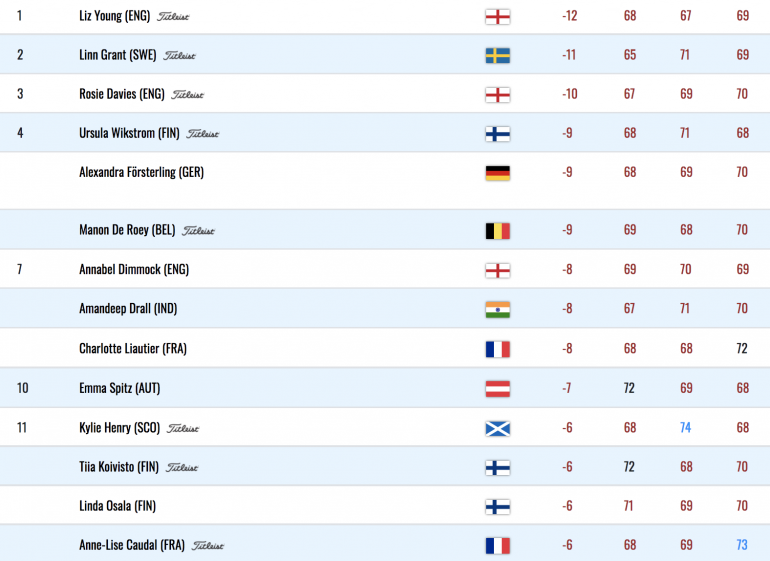This screenshot has height=561, width=770.
Task: Click Kylie Henry's blue round score 74
Action: 686,427
